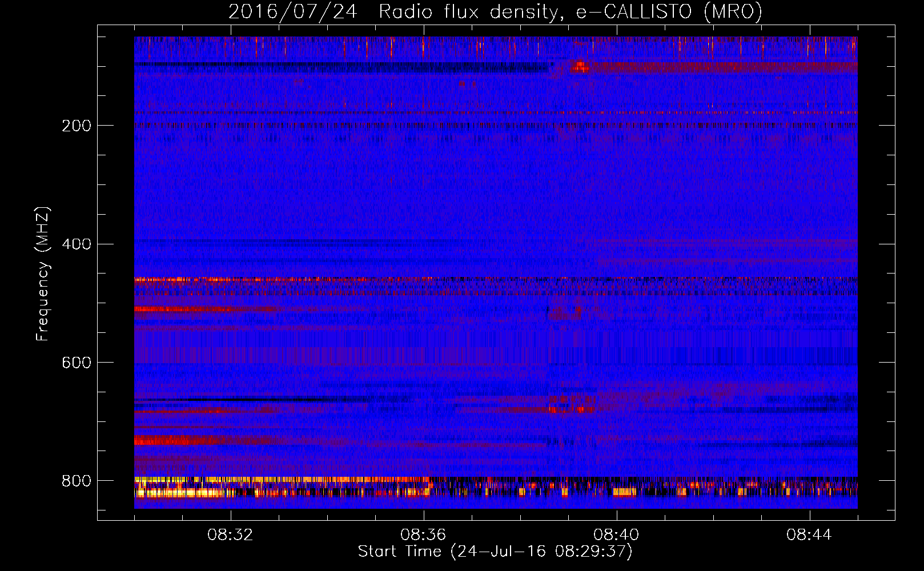
Task: Click the 08:36 time tick label
Action: point(423,535)
